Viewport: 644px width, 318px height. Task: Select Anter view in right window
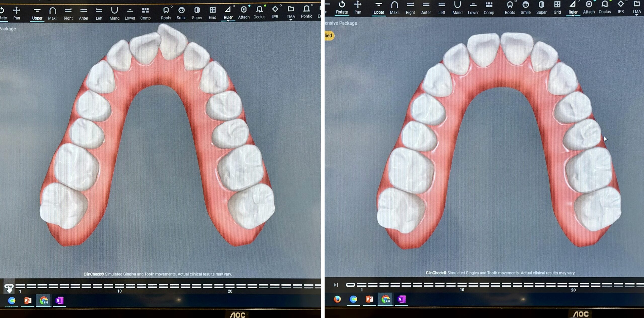pos(426,8)
